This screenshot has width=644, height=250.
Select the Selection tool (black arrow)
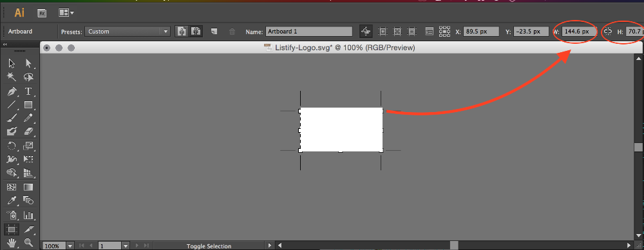(x=12, y=63)
